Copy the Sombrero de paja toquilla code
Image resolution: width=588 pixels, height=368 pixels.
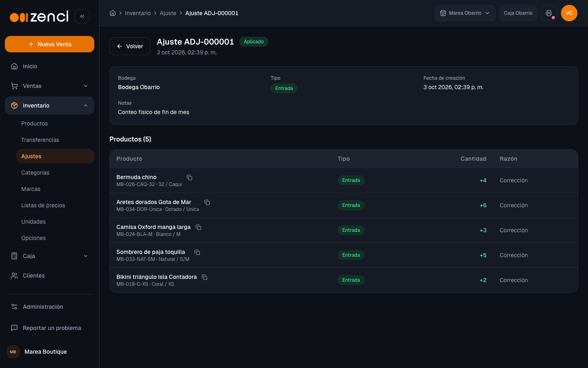pyautogui.click(x=197, y=252)
